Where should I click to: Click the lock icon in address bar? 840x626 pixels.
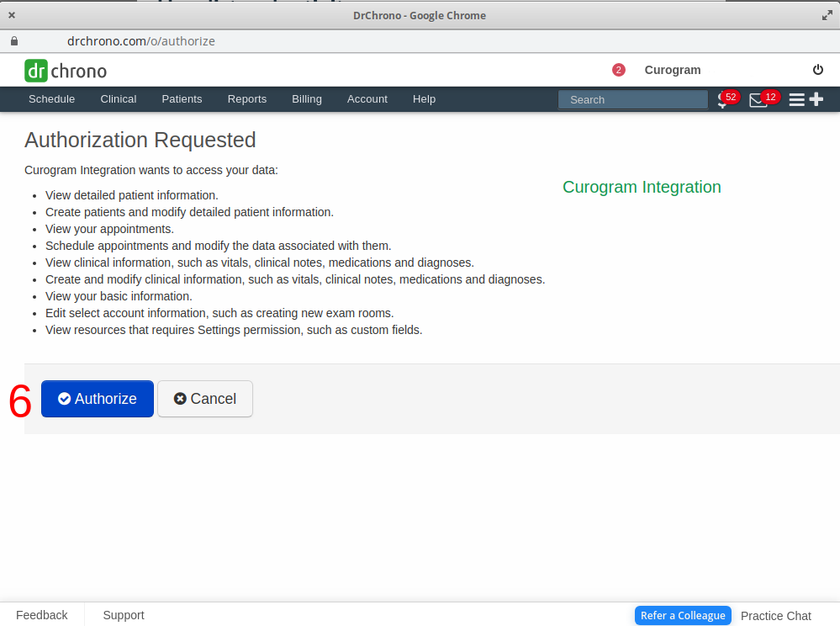[x=14, y=41]
